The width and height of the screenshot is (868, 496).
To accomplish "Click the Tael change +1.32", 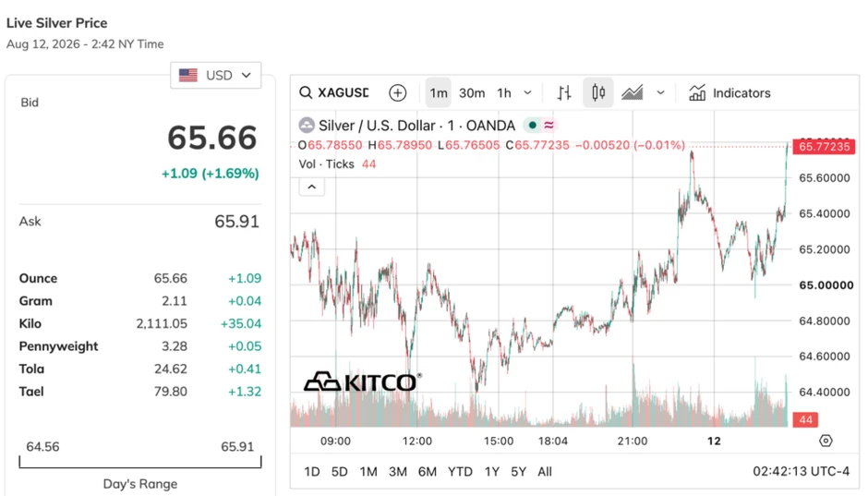I will 245,392.
